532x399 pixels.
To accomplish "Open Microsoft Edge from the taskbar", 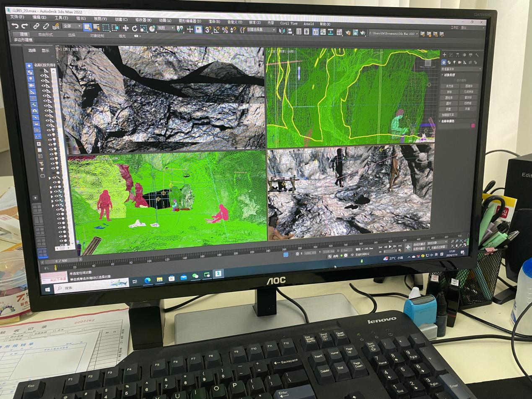I will coord(148,280).
